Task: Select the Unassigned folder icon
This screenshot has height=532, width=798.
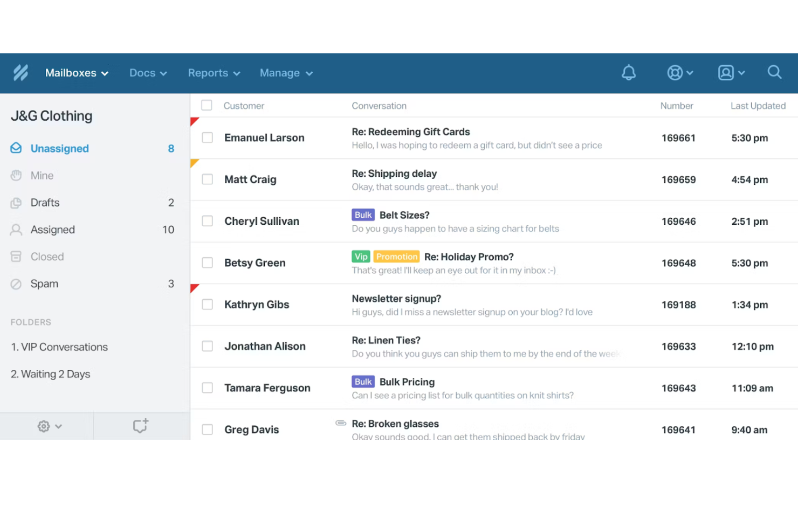Action: click(16, 148)
